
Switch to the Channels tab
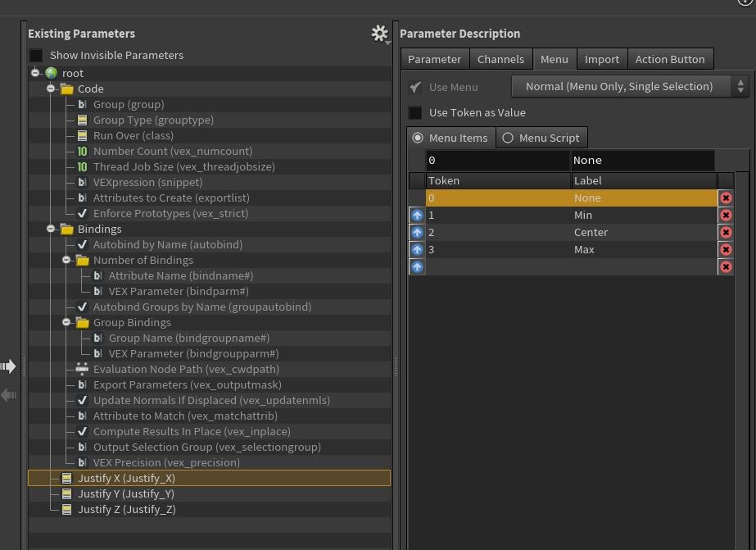point(500,59)
